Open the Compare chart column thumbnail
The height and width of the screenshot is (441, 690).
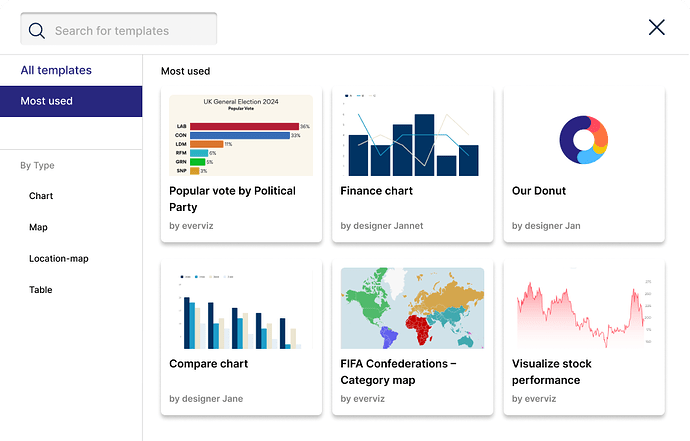tap(241, 308)
